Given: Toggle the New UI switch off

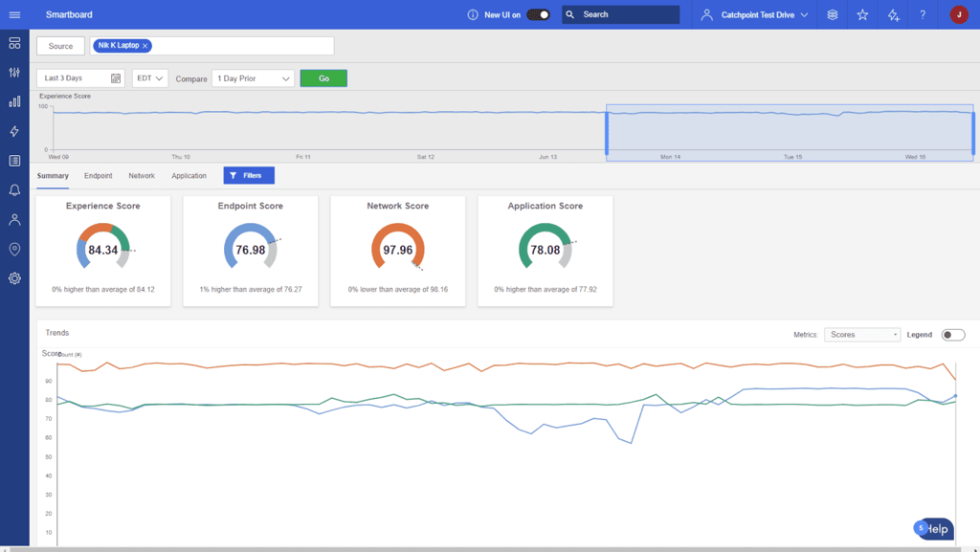Looking at the screenshot, I should 537,14.
